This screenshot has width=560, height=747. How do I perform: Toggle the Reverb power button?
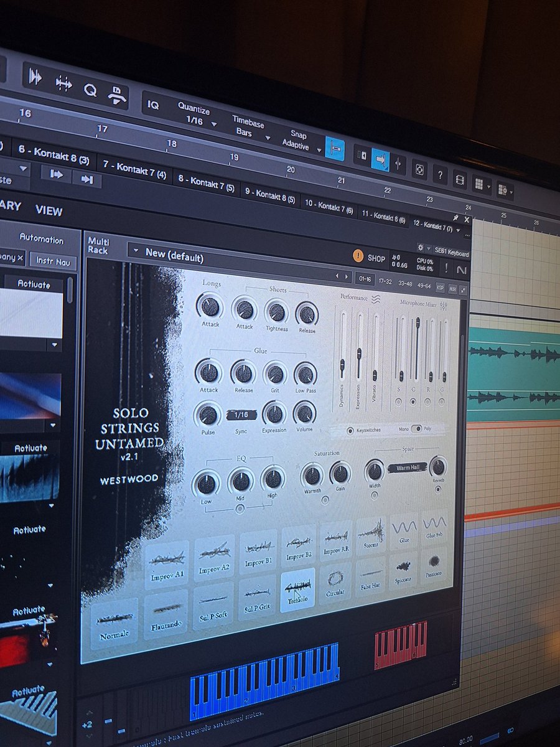click(x=437, y=490)
